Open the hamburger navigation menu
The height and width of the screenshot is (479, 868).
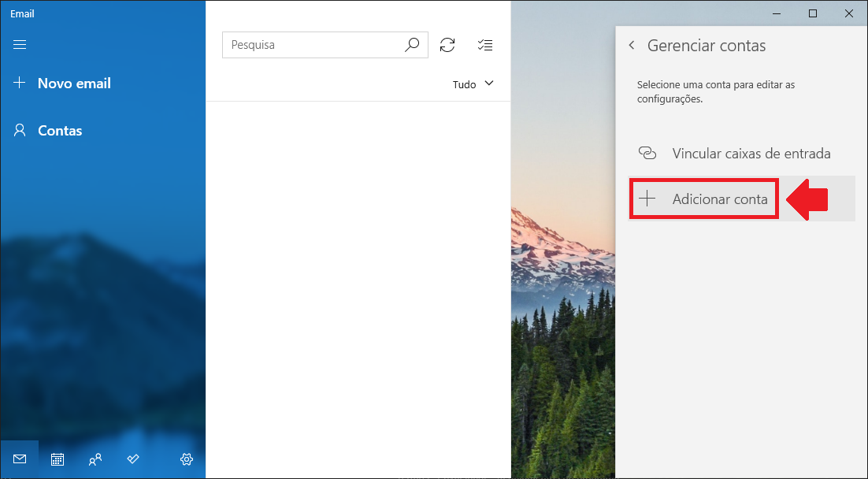(20, 44)
